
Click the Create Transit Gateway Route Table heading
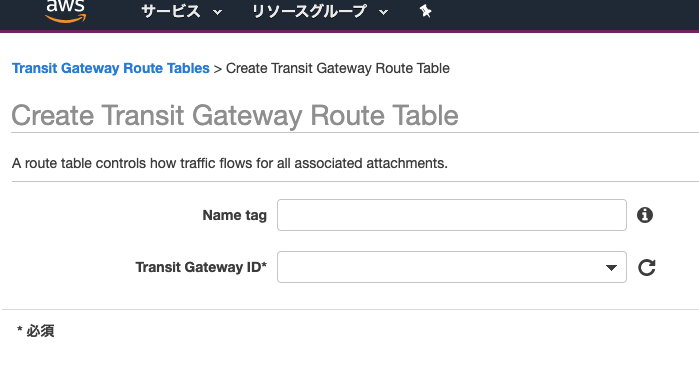(x=235, y=115)
